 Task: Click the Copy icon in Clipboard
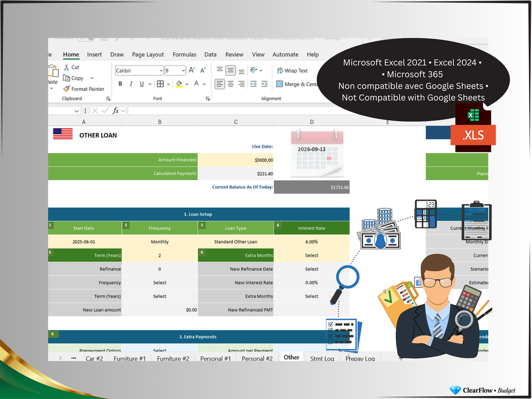[x=66, y=78]
